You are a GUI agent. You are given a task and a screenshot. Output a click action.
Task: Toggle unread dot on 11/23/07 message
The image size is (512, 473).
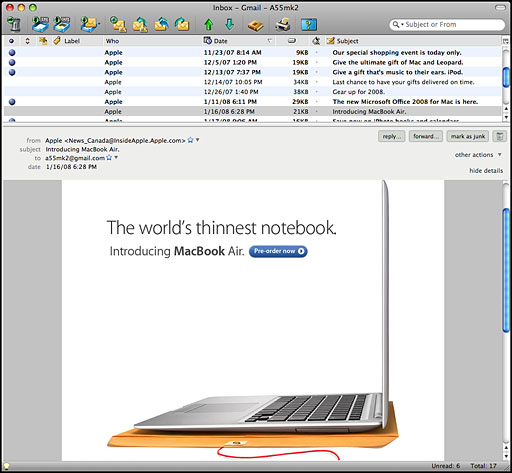(x=12, y=52)
